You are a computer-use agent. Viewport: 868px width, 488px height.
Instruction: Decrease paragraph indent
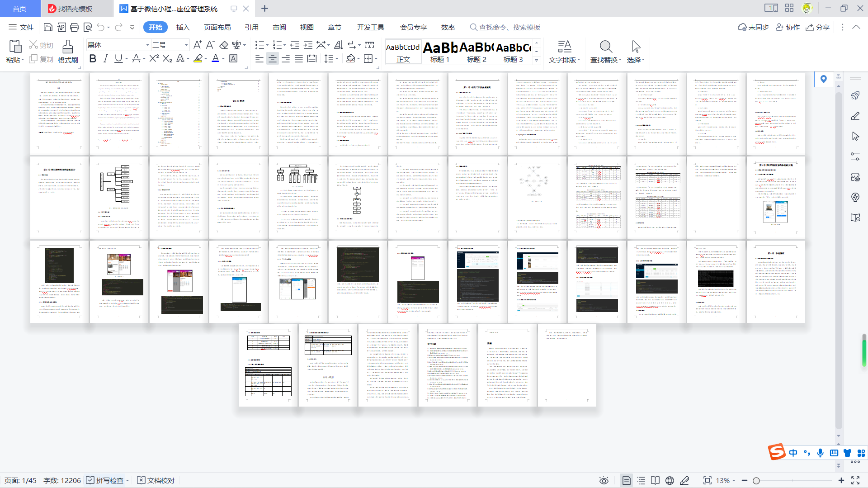295,45
